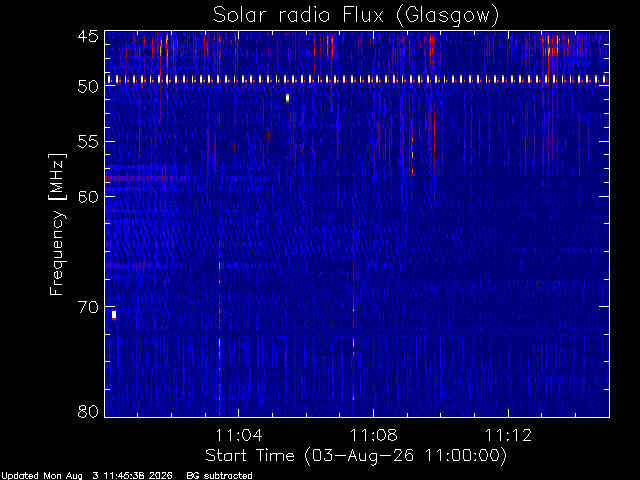
Task: Click the 11:12 time axis label
Action: [x=509, y=435]
